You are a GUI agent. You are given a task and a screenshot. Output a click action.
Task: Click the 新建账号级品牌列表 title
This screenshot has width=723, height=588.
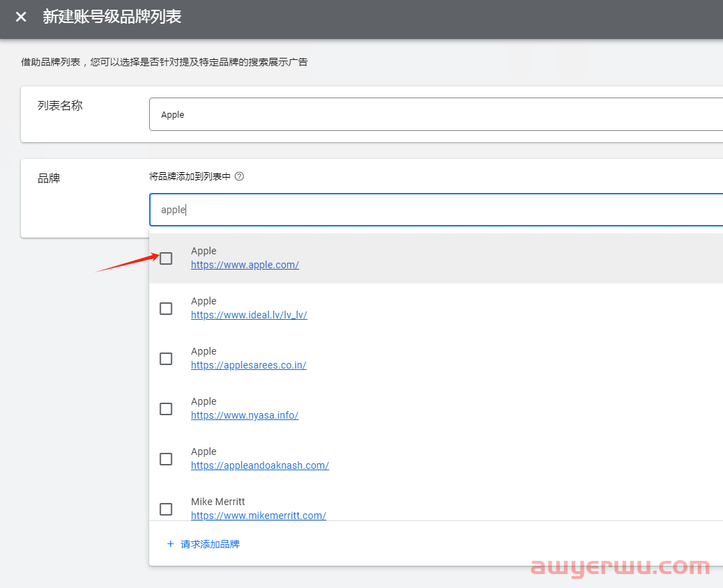[112, 17]
